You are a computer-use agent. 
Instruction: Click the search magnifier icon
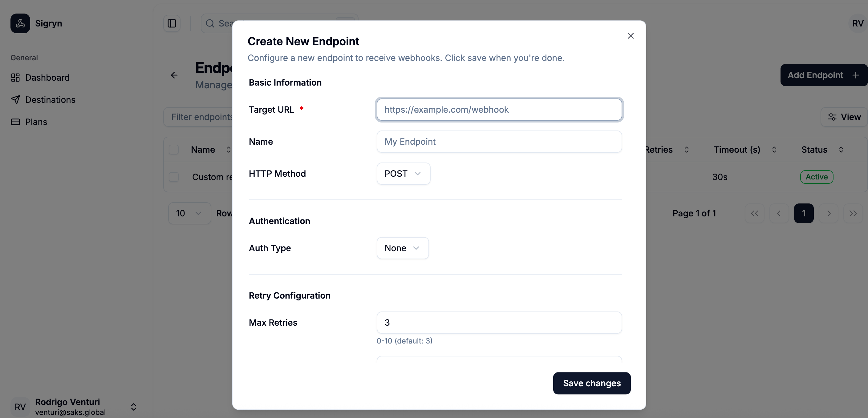(210, 23)
